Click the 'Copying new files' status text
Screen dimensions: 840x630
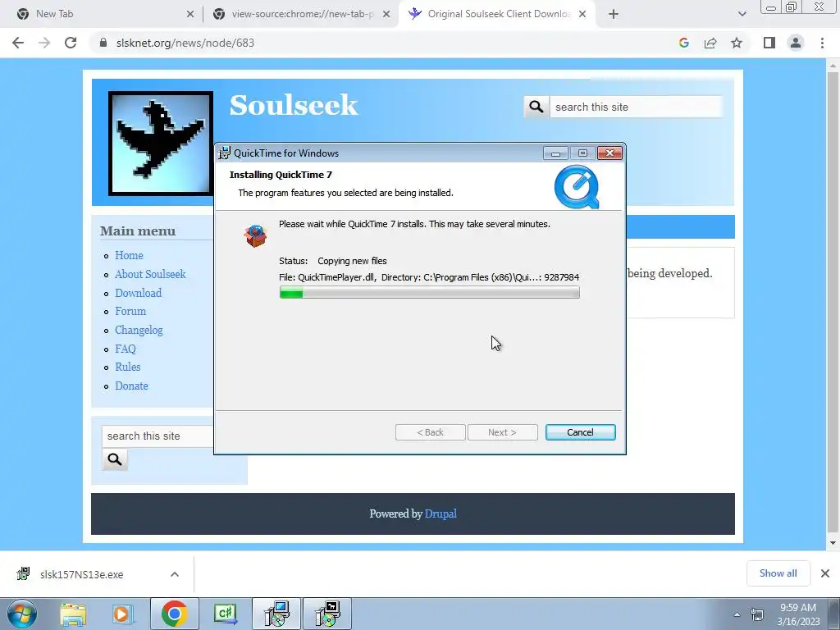[352, 261]
